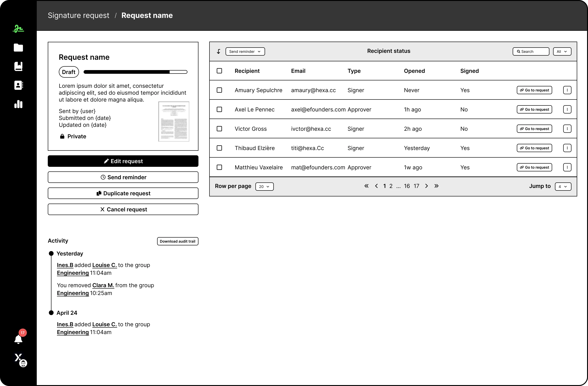The height and width of the screenshot is (386, 588).
Task: Click the Draft progress bar
Action: coord(136,72)
